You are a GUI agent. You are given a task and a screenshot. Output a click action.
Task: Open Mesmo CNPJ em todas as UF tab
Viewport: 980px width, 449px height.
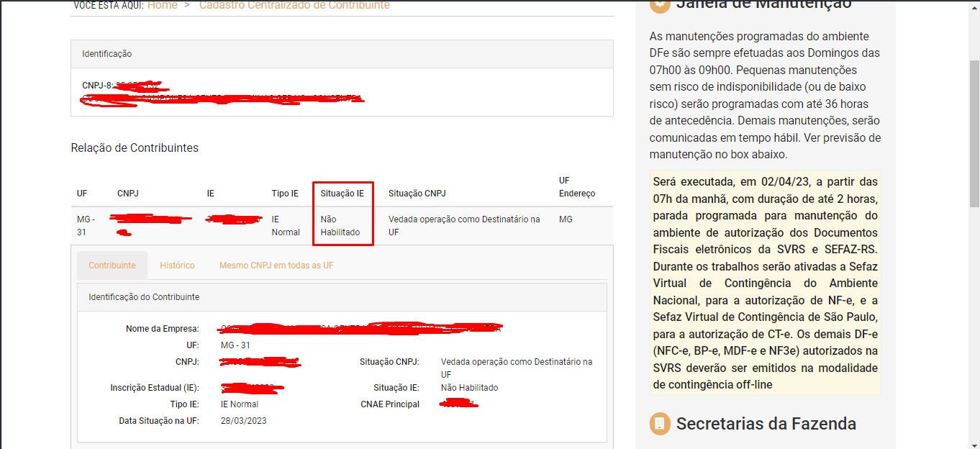point(276,266)
